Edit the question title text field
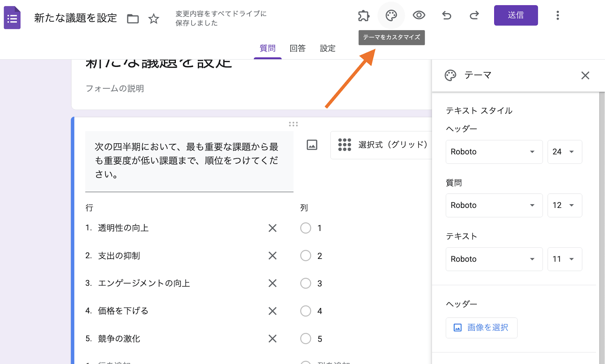The height and width of the screenshot is (364, 605). (189, 161)
